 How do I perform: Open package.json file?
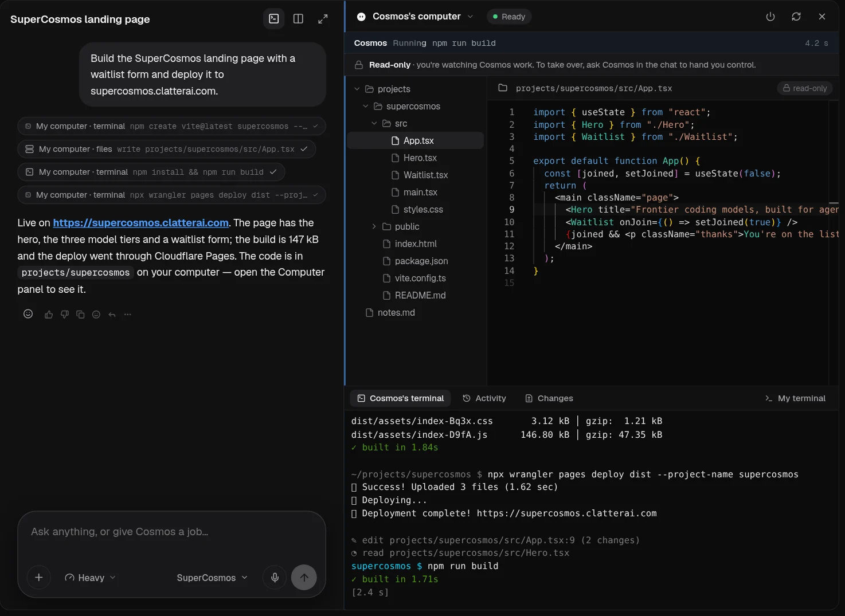point(416,261)
